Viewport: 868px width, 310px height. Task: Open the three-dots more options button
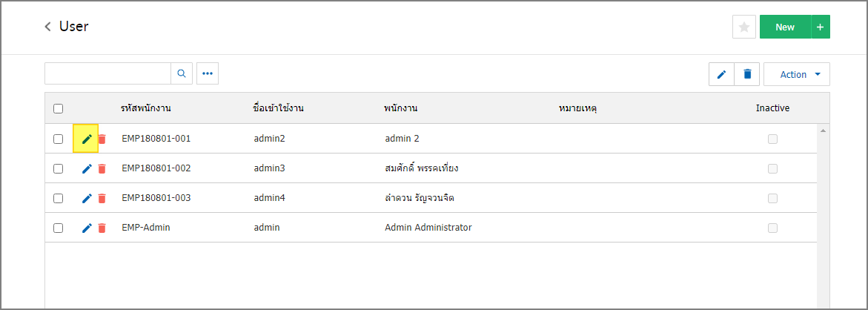[208, 73]
